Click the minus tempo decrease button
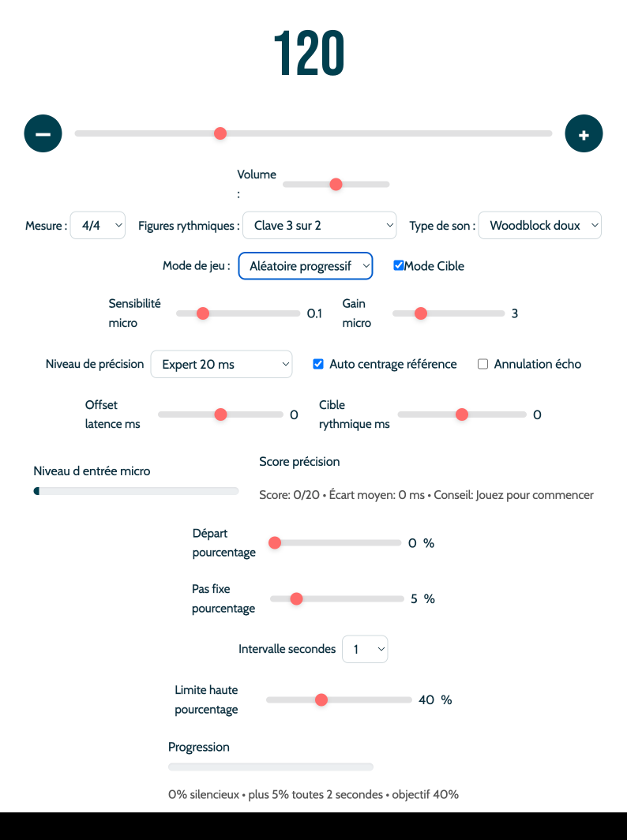The height and width of the screenshot is (840, 627). point(43,133)
